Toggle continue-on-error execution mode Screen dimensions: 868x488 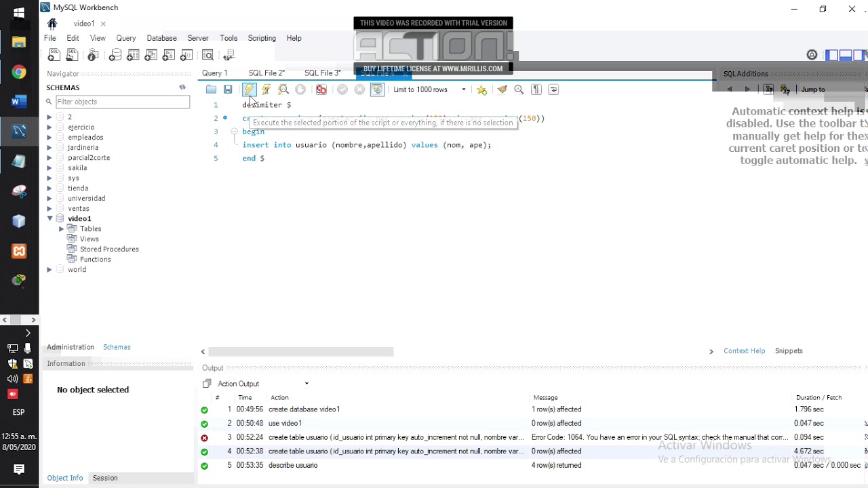tap(321, 89)
